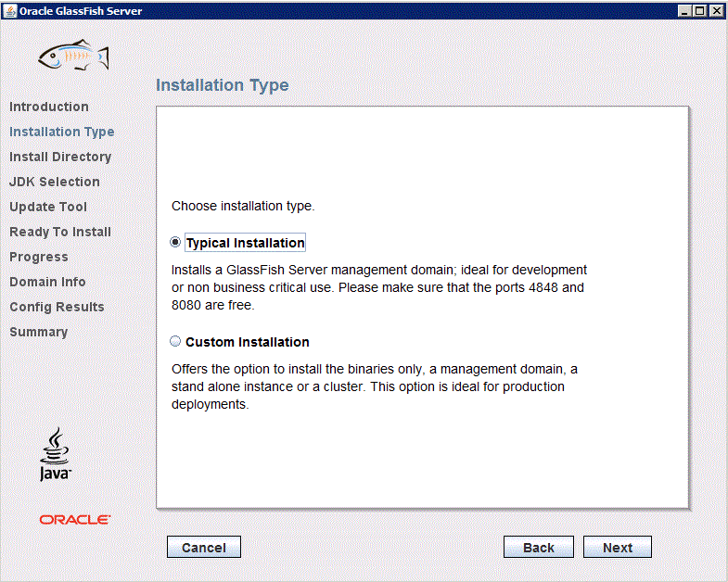Click the Domain Info step
This screenshot has height=582, width=728.
(47, 282)
